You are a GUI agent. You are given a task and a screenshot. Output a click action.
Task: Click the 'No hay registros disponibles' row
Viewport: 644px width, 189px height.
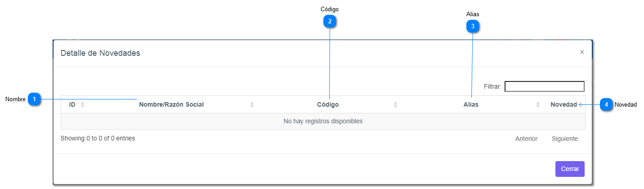click(323, 121)
